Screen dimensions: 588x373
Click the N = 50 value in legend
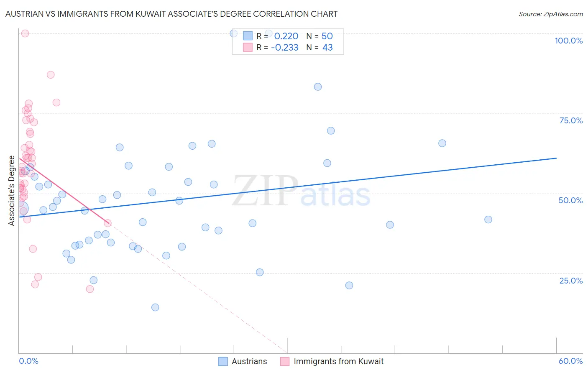[x=320, y=36]
